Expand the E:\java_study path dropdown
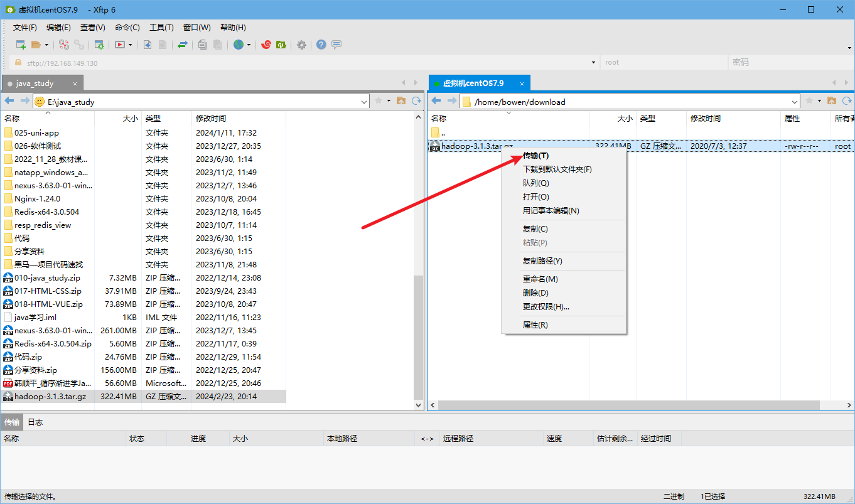855x504 pixels. click(x=365, y=102)
